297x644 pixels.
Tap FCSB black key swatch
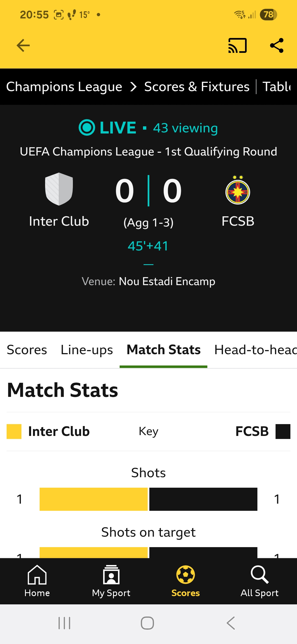tap(283, 431)
